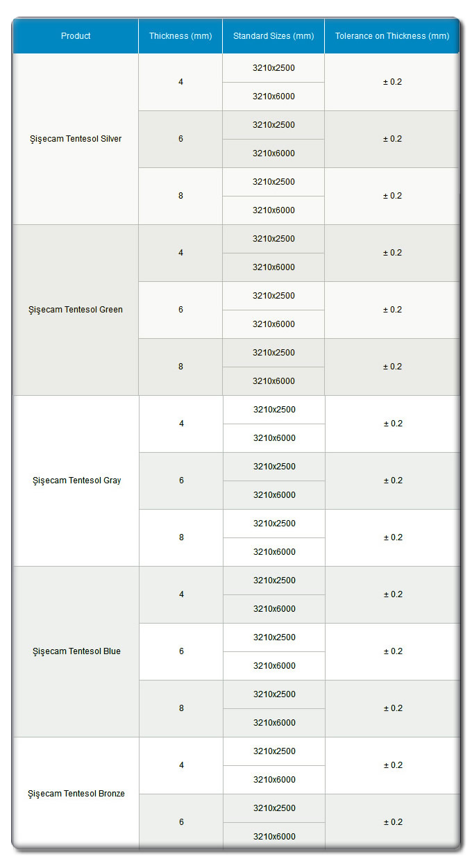The width and height of the screenshot is (472, 868).
Task: Select 3210x6000 size for Green 6 mm
Action: click(x=273, y=324)
